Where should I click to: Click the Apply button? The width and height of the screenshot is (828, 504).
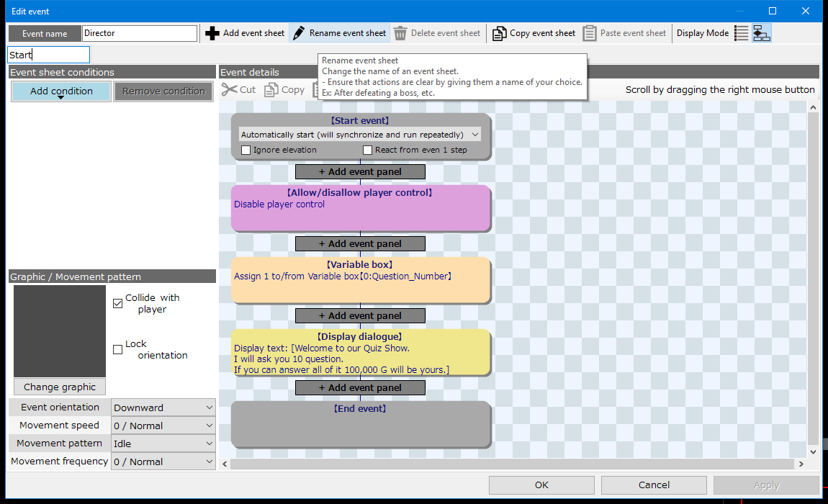point(766,485)
